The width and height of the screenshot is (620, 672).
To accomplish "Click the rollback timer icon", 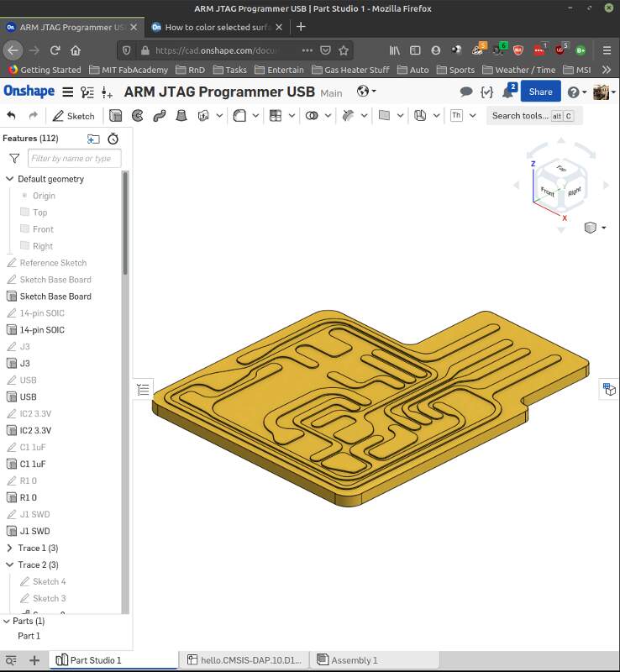I will [113, 139].
